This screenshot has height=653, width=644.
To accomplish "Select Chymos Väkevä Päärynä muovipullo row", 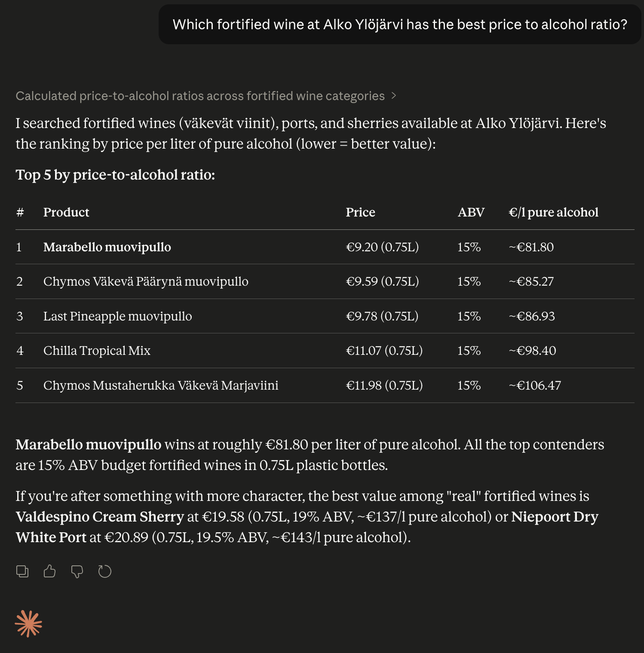I will [x=325, y=281].
